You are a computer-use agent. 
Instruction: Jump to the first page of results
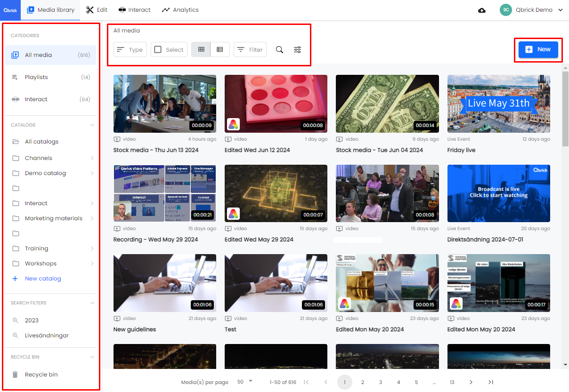306,382
